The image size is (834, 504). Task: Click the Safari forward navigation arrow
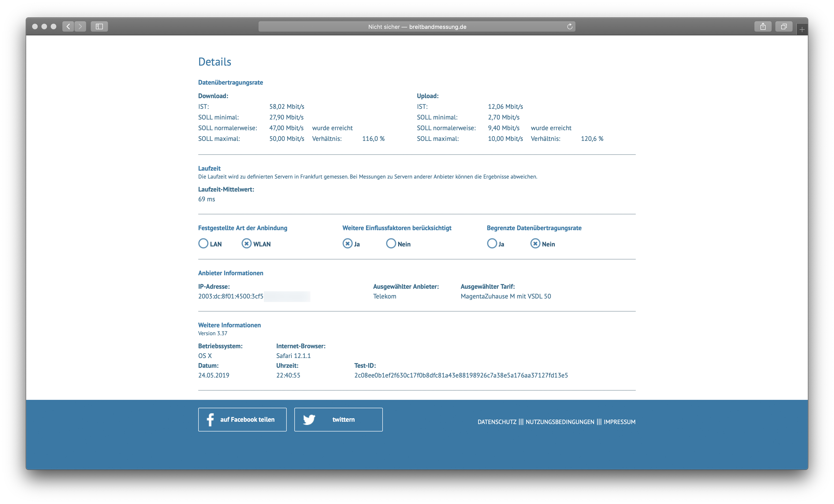(x=80, y=26)
